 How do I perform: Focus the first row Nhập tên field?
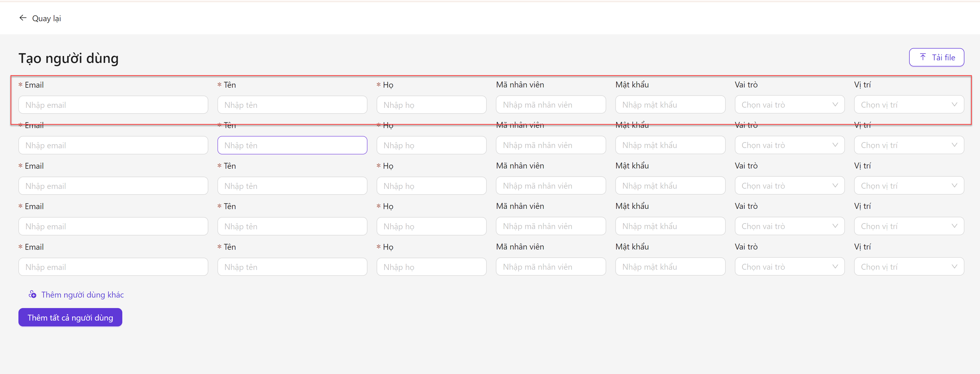(x=292, y=105)
